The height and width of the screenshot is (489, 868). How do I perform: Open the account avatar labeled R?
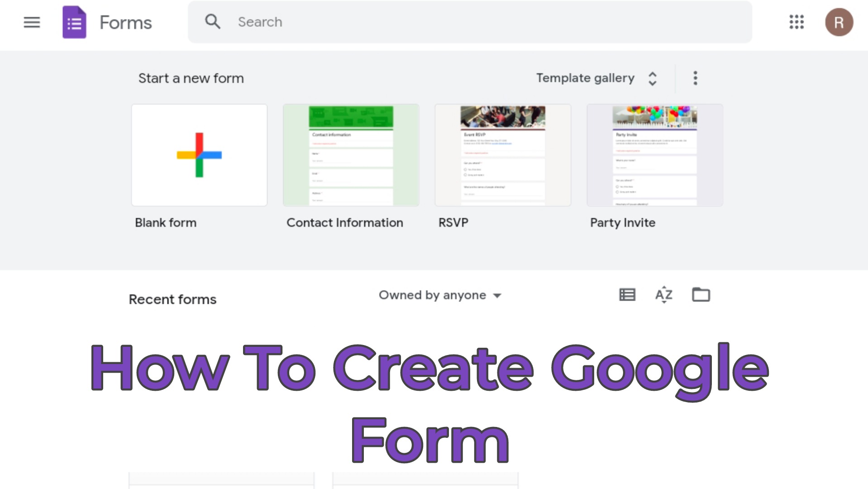[839, 22]
